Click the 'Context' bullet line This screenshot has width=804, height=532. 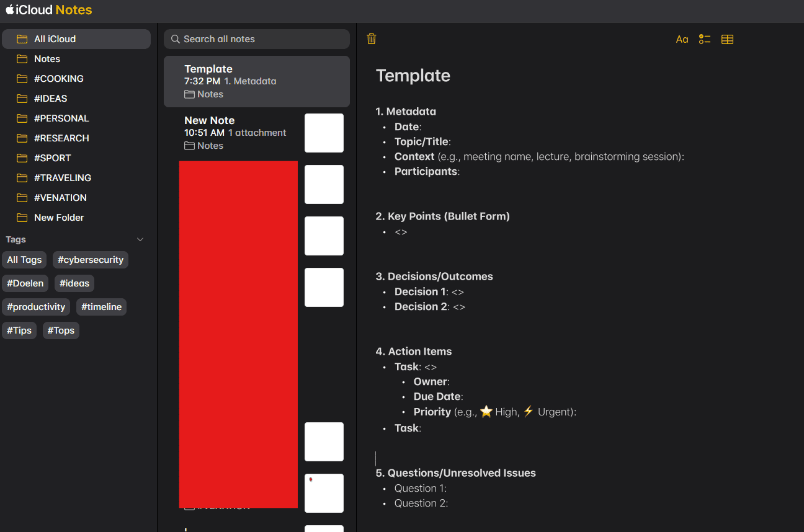539,156
